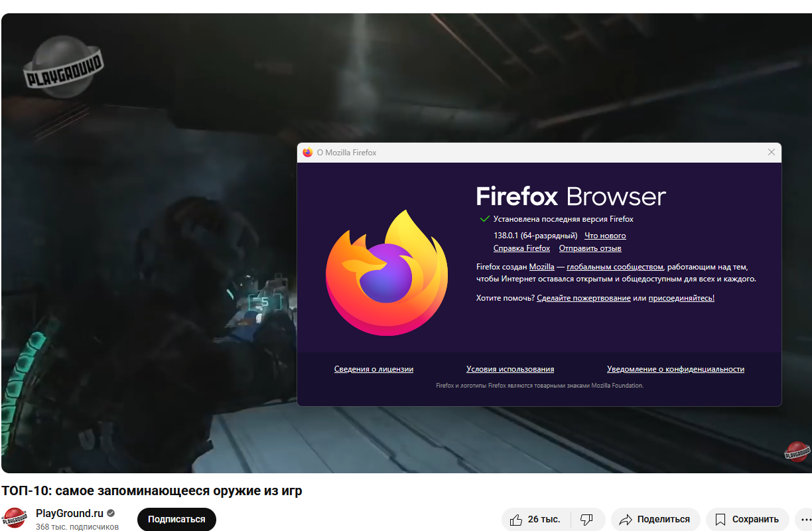
Task: Open 'Сведения о лицензии' link
Action: click(x=373, y=369)
